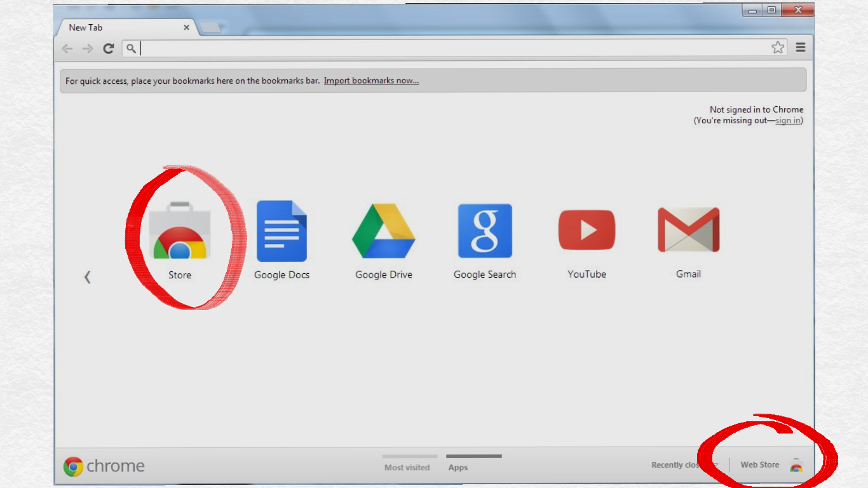This screenshot has width=868, height=488.
Task: Open the Chrome Web Store app icon
Action: click(x=180, y=230)
